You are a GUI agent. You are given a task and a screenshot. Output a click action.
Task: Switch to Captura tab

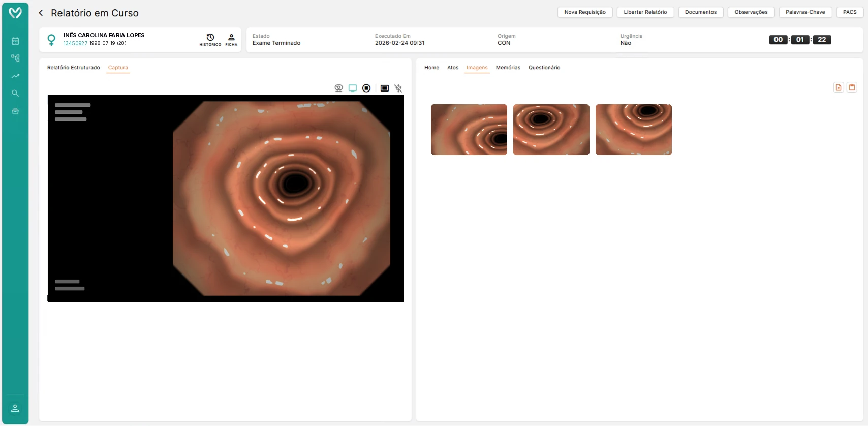click(x=118, y=68)
